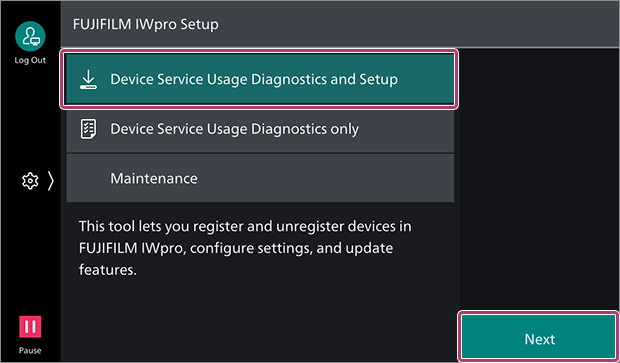Click the tool description text about registering devices
Image resolution: width=620 pixels, height=363 pixels.
point(245,248)
